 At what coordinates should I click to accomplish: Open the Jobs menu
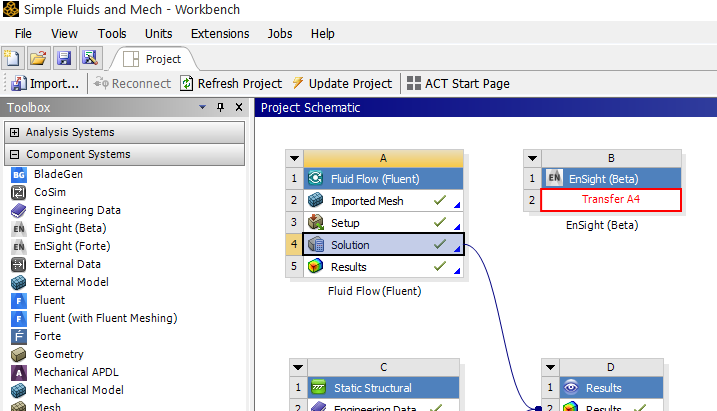pyautogui.click(x=280, y=34)
